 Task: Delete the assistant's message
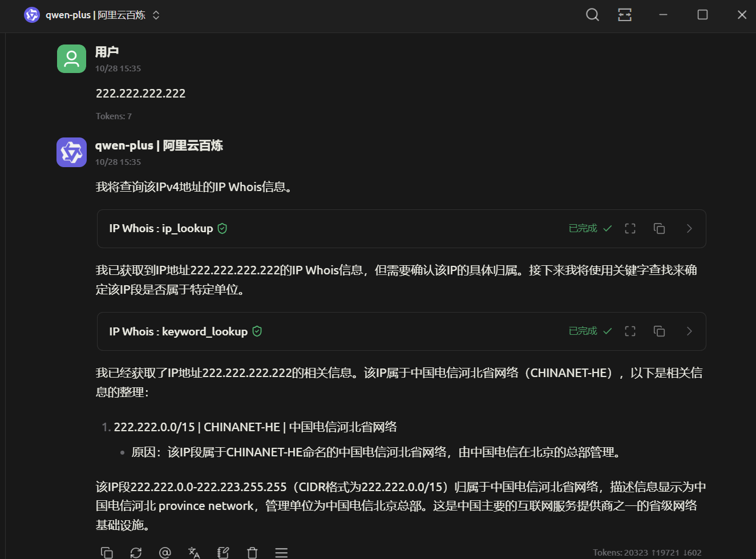pyautogui.click(x=252, y=552)
